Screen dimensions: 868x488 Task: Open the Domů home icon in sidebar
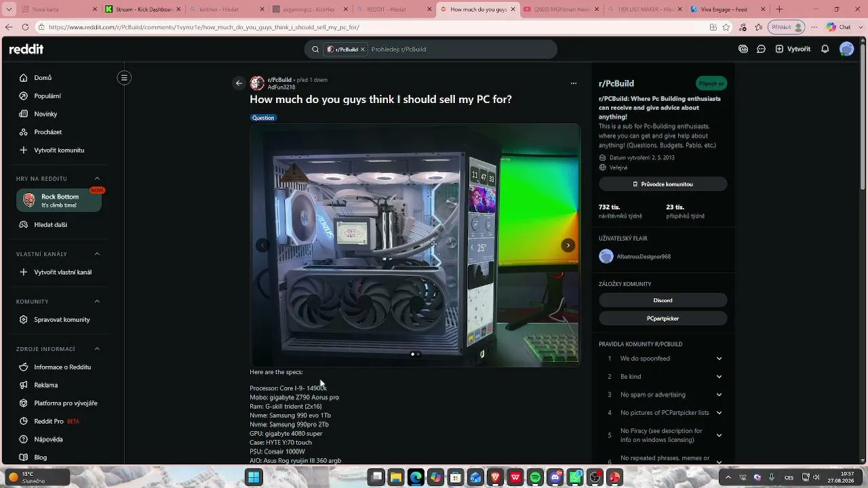coord(24,78)
